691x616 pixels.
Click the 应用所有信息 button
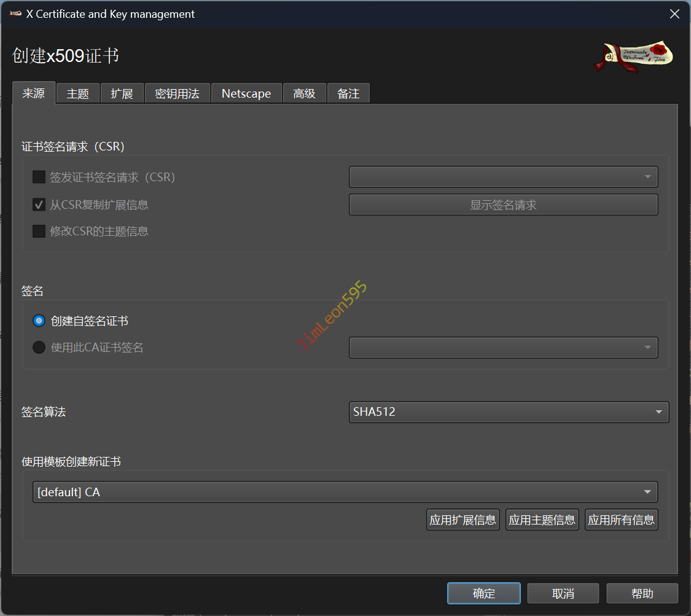pyautogui.click(x=621, y=520)
